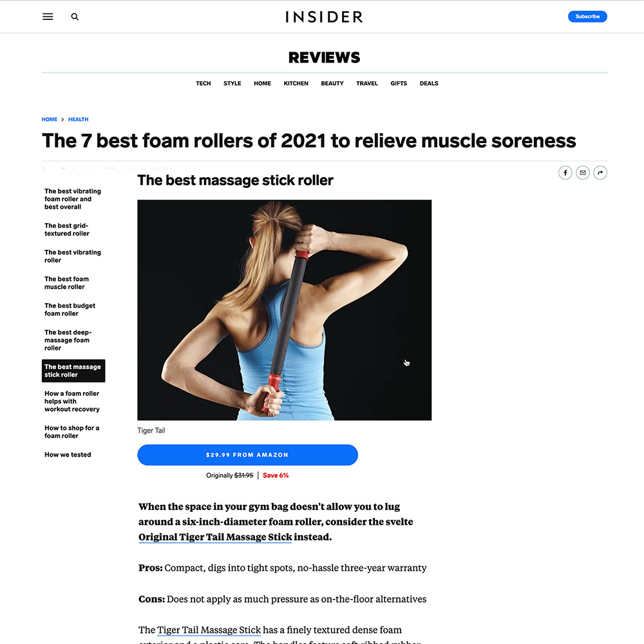This screenshot has height=644, width=644.
Task: Go to HOME breadcrumb link
Action: pos(50,119)
